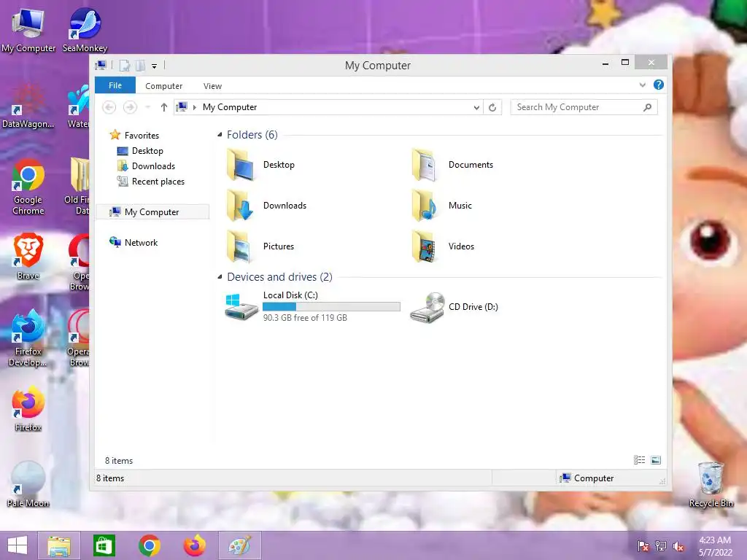This screenshot has width=747, height=560.
Task: Click the Windows Start button
Action: (18, 545)
